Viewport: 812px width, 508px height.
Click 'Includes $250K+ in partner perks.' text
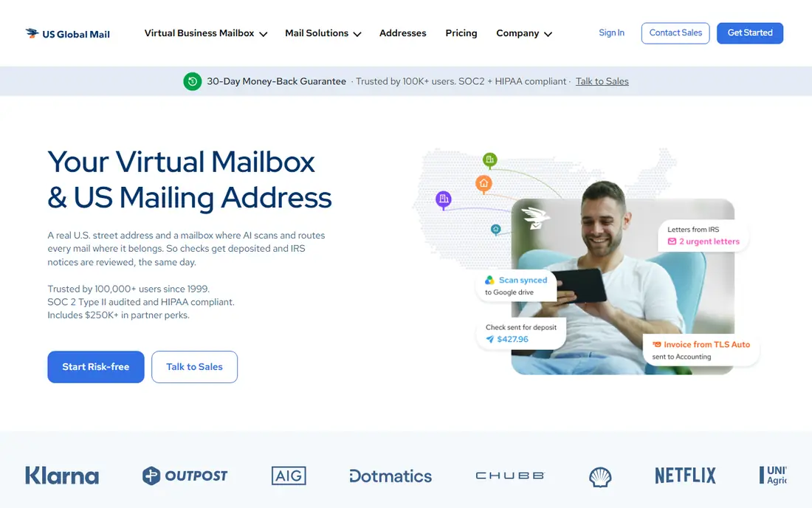pos(119,315)
